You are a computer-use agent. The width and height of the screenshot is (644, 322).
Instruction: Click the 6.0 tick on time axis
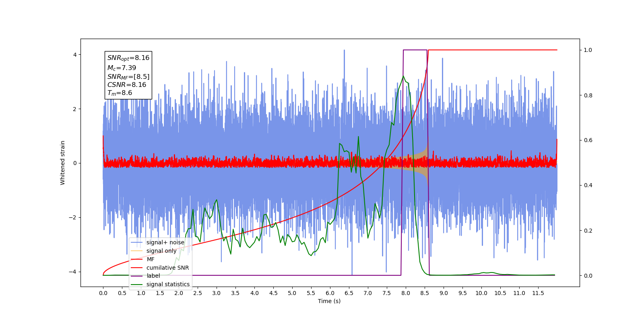click(330, 293)
